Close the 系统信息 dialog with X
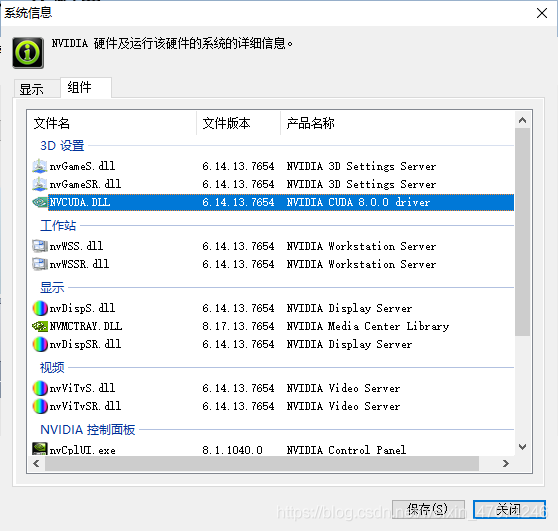Image resolution: width=558 pixels, height=531 pixels. [542, 13]
